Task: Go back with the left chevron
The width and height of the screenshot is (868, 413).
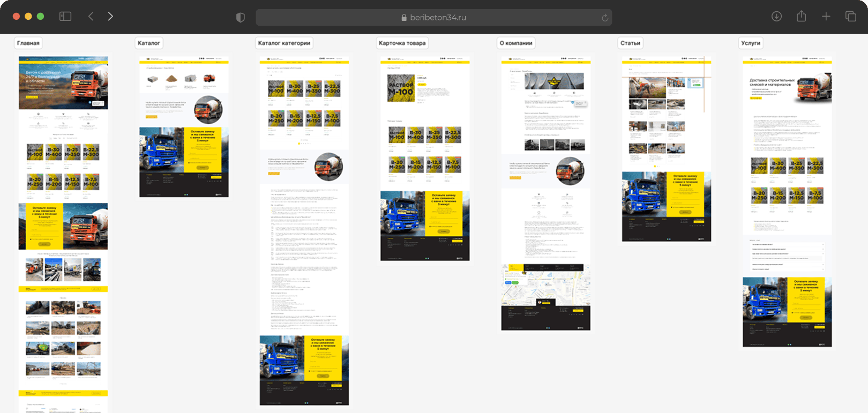Action: (91, 17)
